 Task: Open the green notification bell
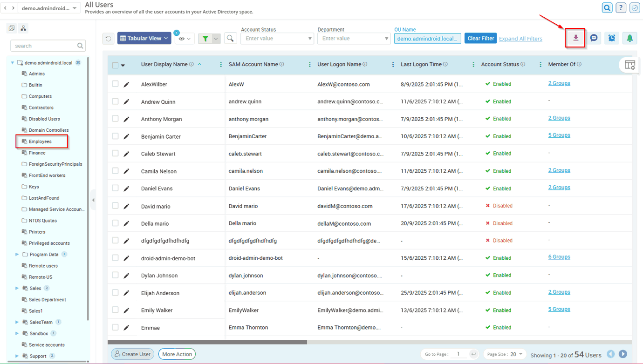[x=629, y=37]
